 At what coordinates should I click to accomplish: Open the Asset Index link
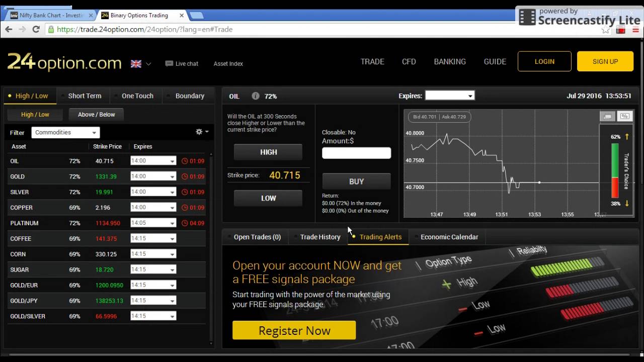(x=228, y=64)
